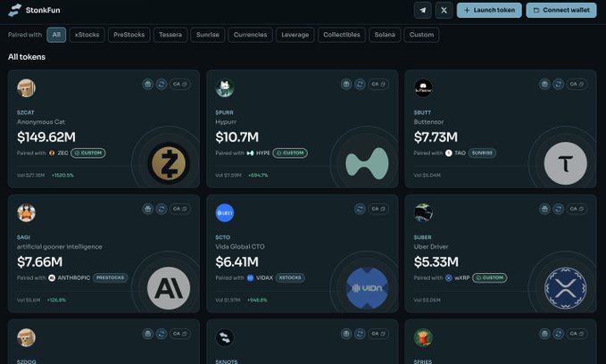606x364 pixels.
Task: Click the gift icon on $PURR card
Action: point(346,84)
